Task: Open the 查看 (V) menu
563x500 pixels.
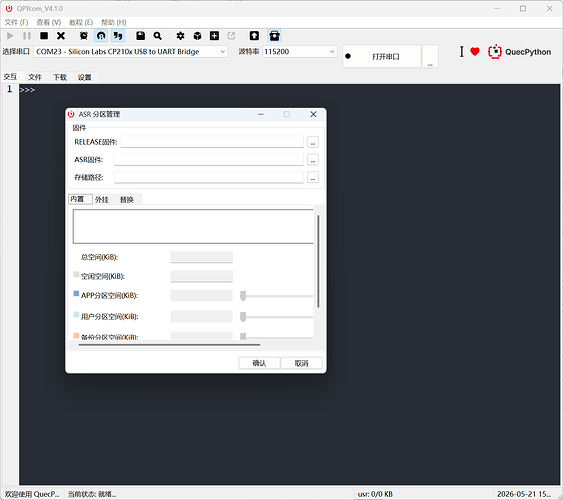Action: (x=48, y=22)
